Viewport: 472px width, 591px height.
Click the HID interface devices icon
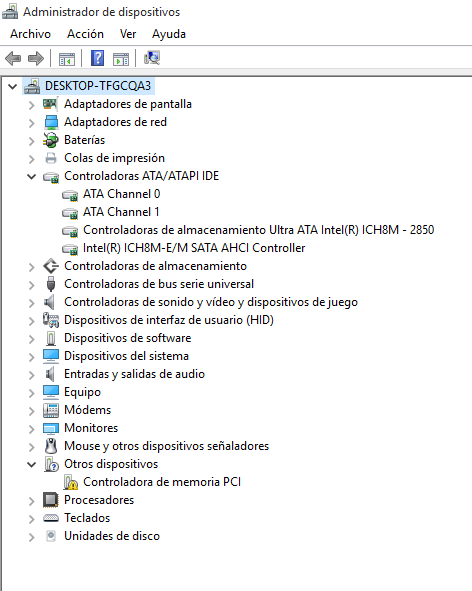tap(51, 320)
